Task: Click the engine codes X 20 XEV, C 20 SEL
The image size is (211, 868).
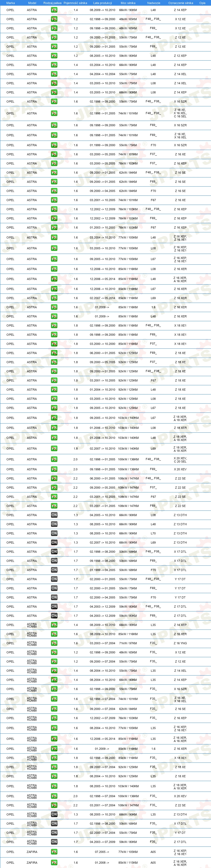Action: click(180, 460)
